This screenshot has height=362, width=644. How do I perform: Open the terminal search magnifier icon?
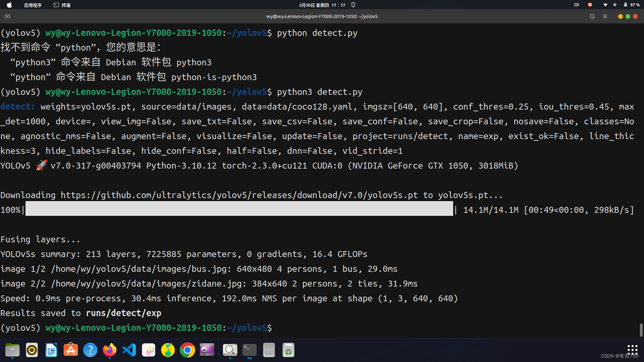(x=592, y=16)
